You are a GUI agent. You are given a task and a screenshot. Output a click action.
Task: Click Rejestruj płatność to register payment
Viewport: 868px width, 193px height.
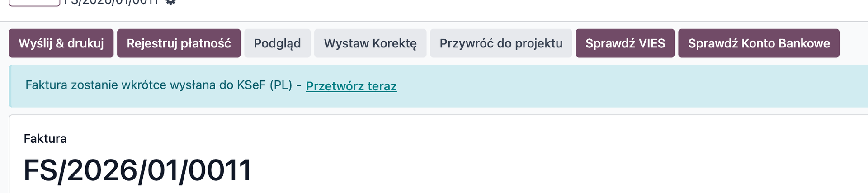click(x=179, y=43)
